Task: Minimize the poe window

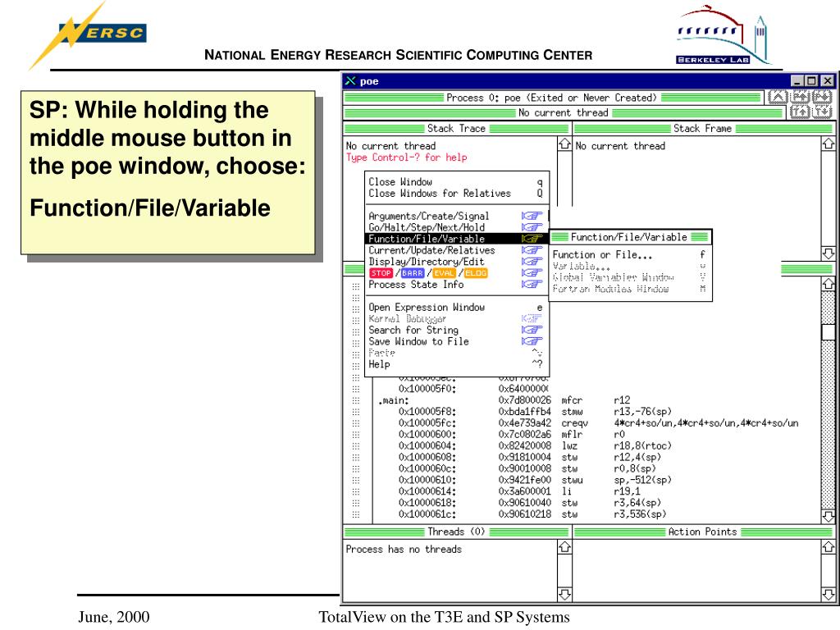Action: pyautogui.click(x=797, y=81)
